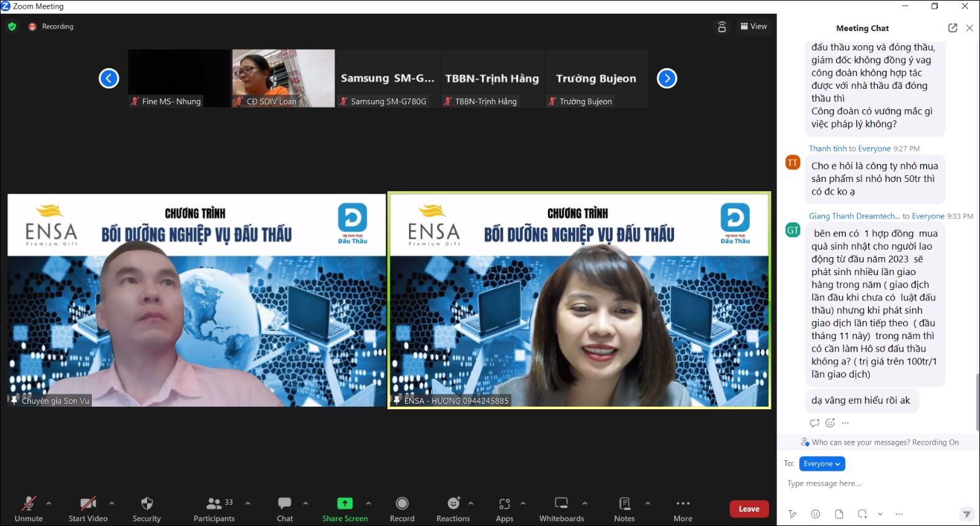This screenshot has width=980, height=526.
Task: Open the Apps panel
Action: [505, 509]
